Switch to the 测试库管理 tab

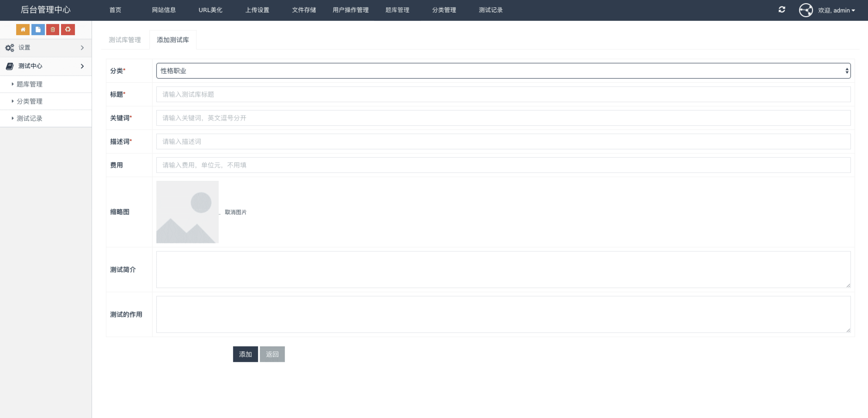[x=125, y=40]
